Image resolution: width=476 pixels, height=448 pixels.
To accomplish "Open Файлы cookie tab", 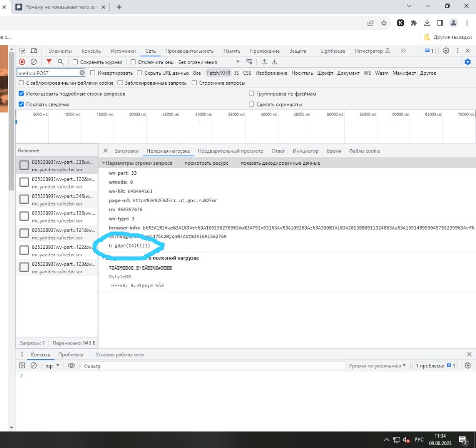I will [364, 151].
